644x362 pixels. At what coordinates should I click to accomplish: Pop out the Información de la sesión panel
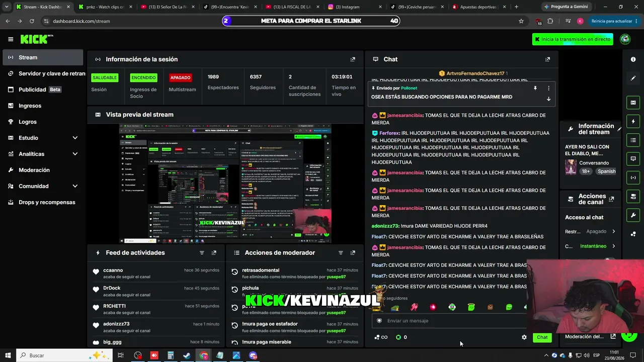click(353, 59)
